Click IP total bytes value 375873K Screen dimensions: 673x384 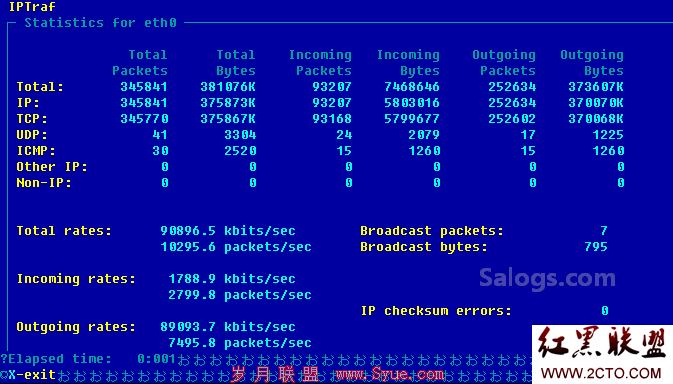click(228, 103)
